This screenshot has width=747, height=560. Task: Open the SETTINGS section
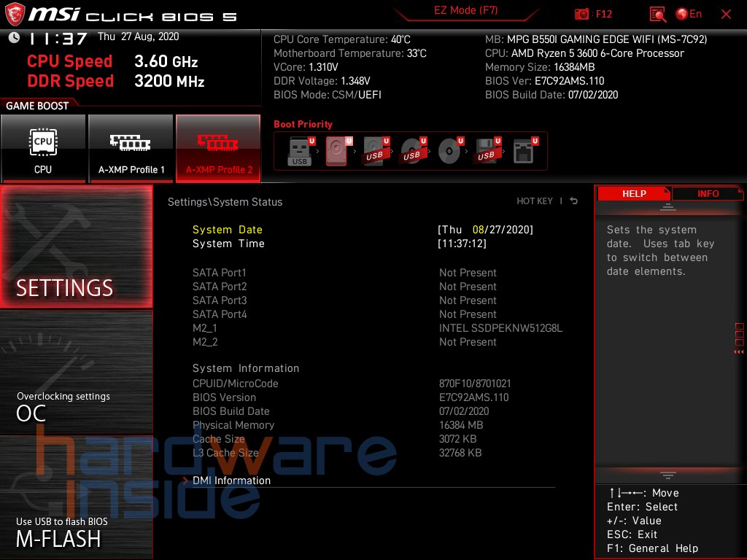tap(76, 246)
